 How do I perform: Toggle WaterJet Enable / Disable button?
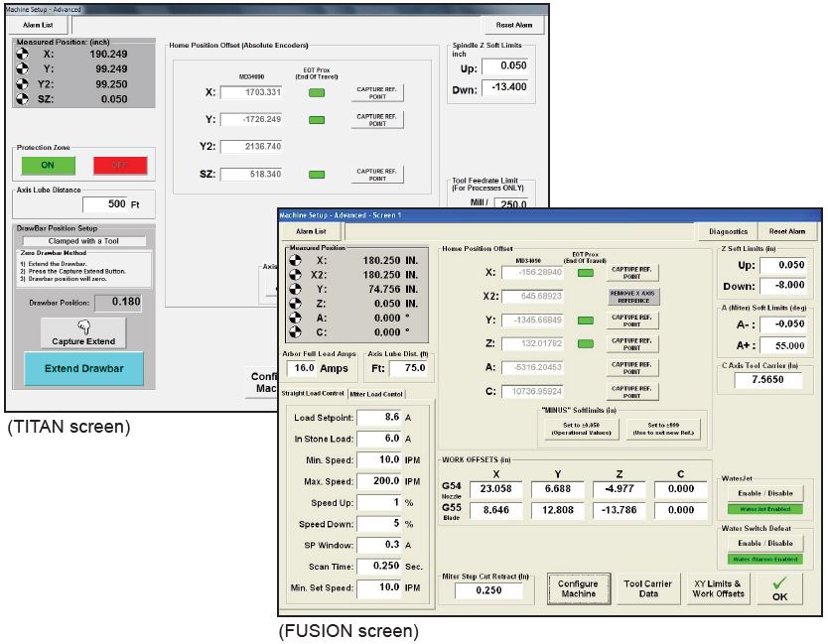click(x=765, y=493)
